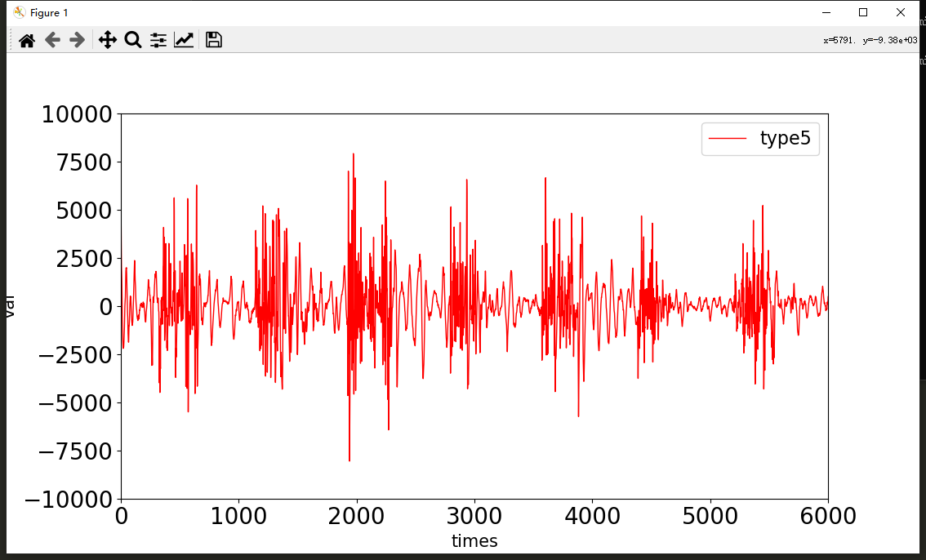Reset the plot to original view with Home

[x=27, y=40]
